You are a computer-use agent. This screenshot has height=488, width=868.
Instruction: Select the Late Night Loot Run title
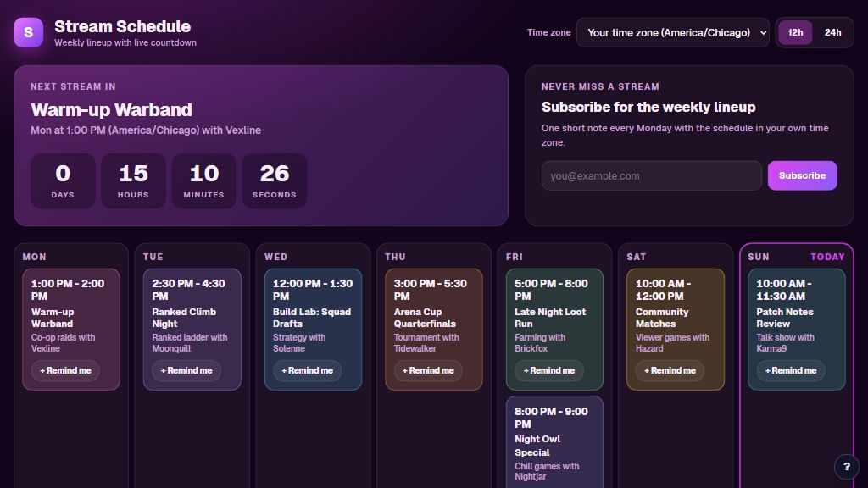click(550, 319)
